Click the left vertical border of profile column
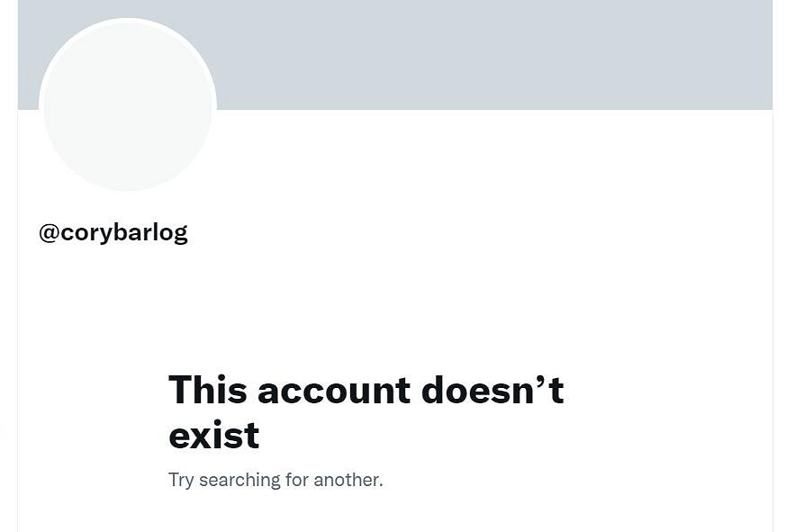This screenshot has width=786, height=532. (17, 320)
